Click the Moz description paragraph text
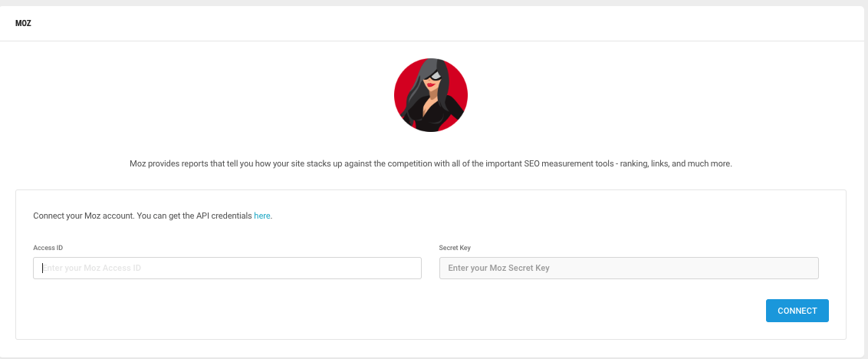Image resolution: width=868 pixels, height=359 pixels. pyautogui.click(x=431, y=164)
